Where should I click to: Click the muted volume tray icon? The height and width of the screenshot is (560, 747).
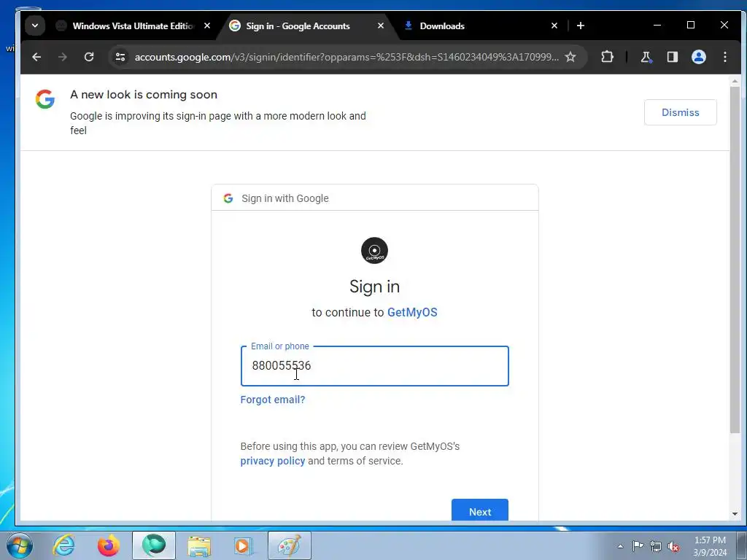point(673,546)
